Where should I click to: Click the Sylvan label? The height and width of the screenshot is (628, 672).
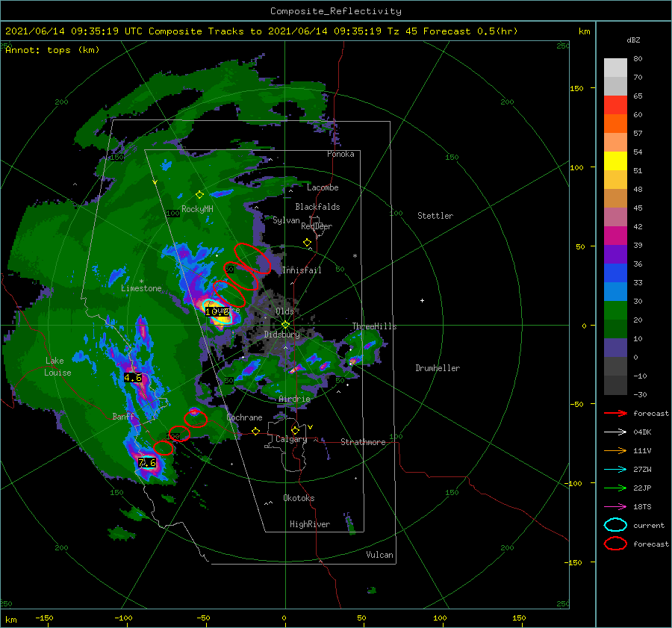pyautogui.click(x=286, y=221)
